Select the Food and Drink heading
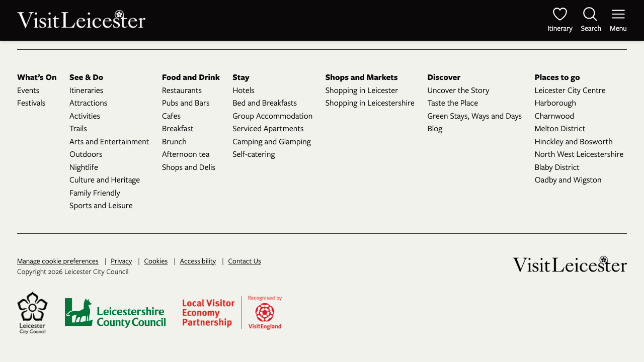This screenshot has width=644, height=362. coord(191,77)
